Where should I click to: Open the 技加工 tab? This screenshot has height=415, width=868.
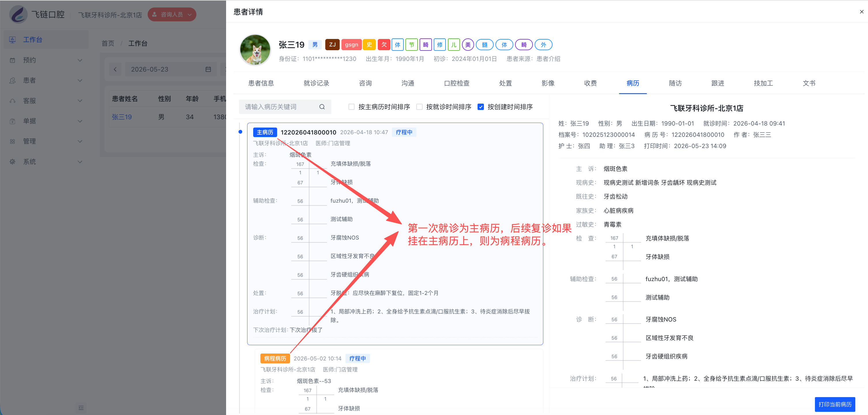point(763,83)
